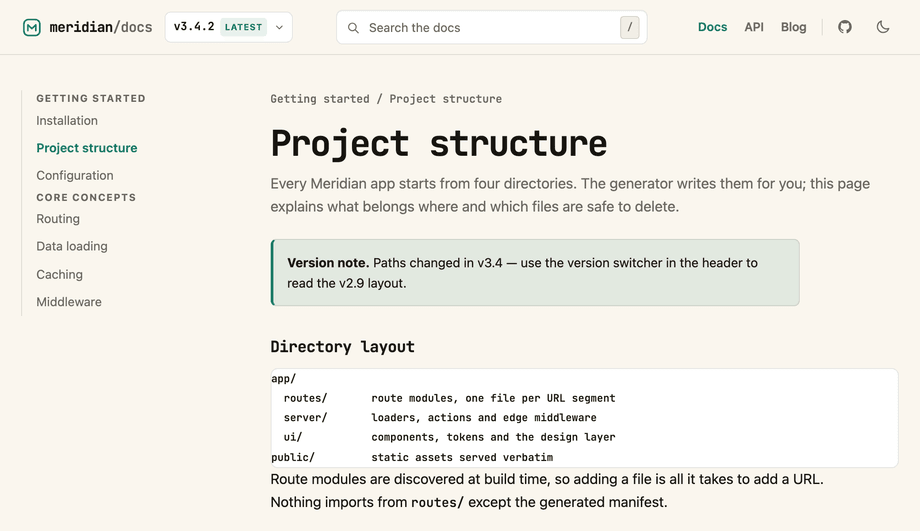This screenshot has width=920, height=531.
Task: Open the Caching sidebar page
Action: [x=59, y=274]
